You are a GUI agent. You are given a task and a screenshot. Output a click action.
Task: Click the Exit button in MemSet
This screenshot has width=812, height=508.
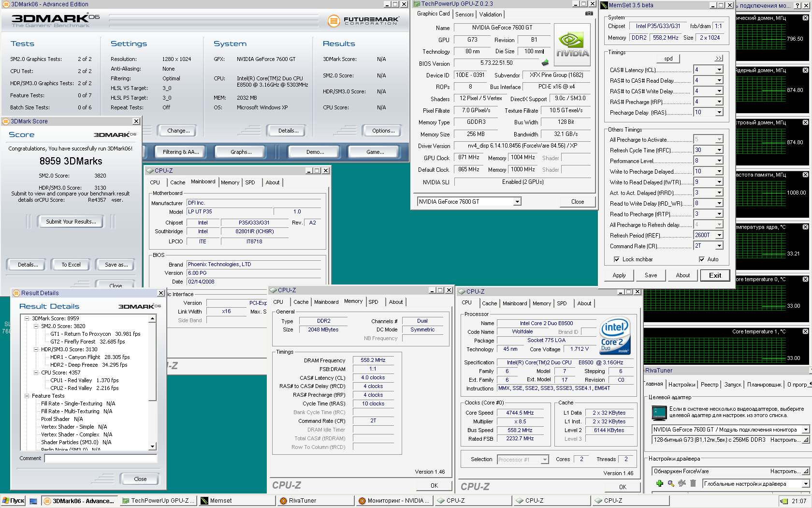pyautogui.click(x=715, y=275)
